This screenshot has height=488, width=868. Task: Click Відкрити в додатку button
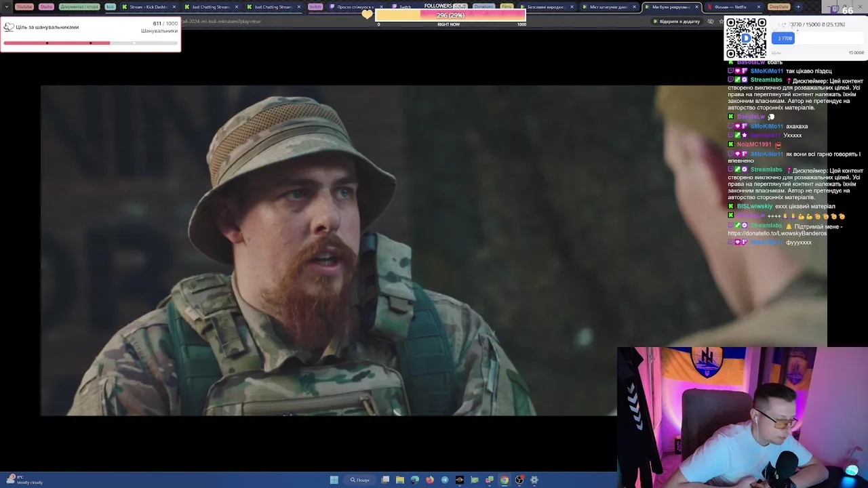(677, 22)
